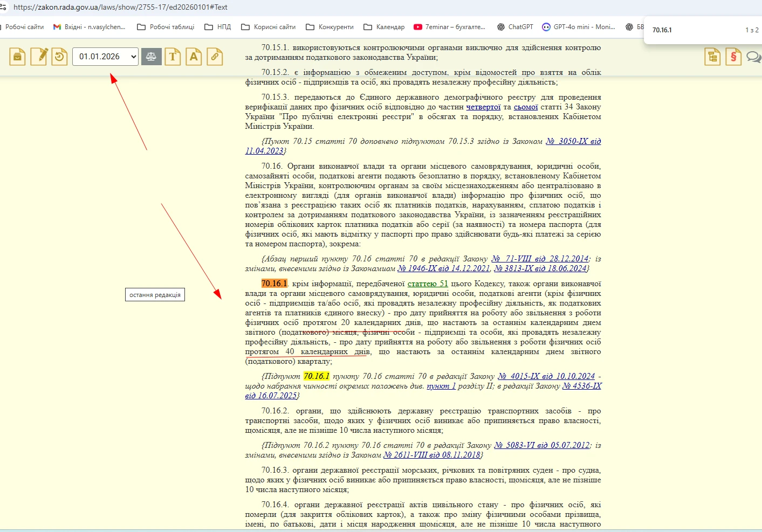This screenshot has width=762, height=532.
Task: Click the chain link icon in toolbar
Action: click(x=215, y=57)
